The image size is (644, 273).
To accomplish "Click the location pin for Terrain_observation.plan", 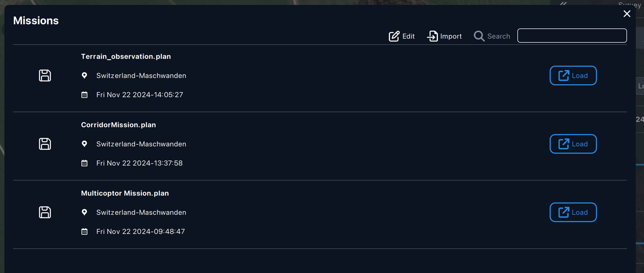I will (x=84, y=75).
